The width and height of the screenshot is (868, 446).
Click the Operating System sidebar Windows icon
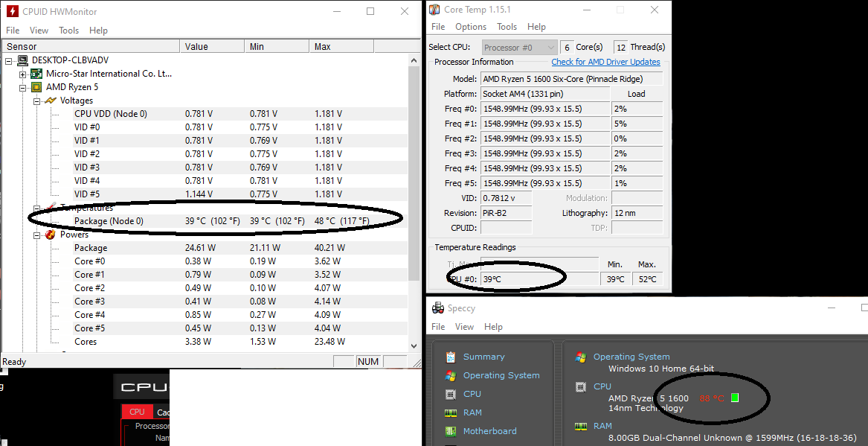click(x=451, y=375)
